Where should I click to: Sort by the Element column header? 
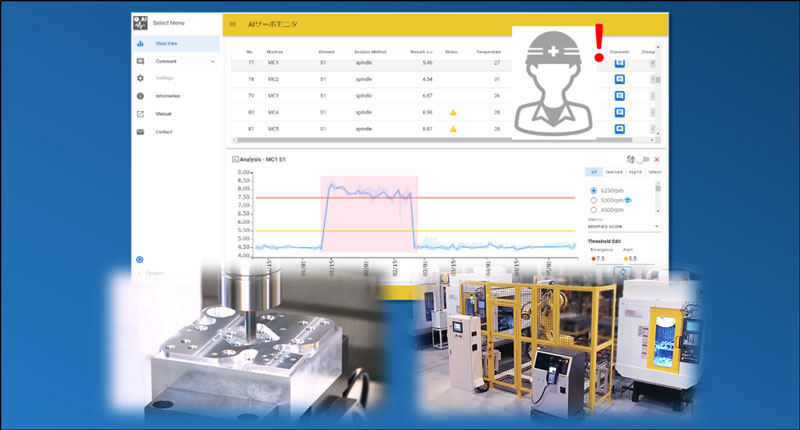pyautogui.click(x=327, y=52)
